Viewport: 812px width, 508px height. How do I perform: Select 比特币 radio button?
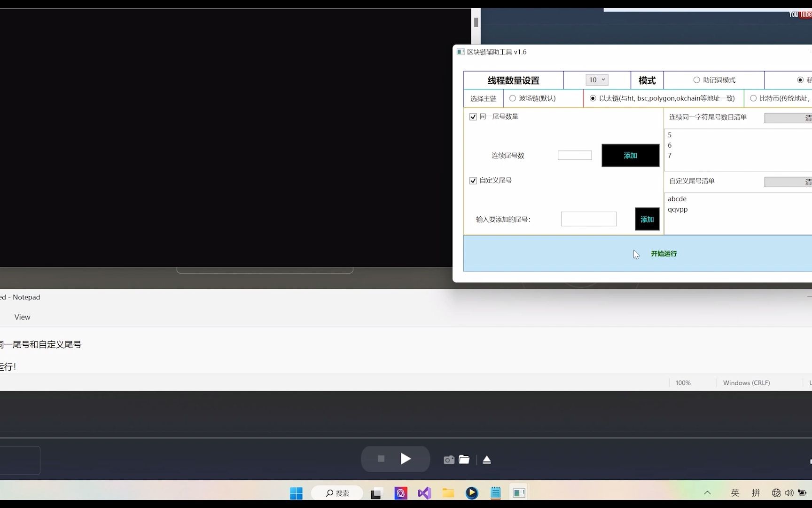pos(753,98)
